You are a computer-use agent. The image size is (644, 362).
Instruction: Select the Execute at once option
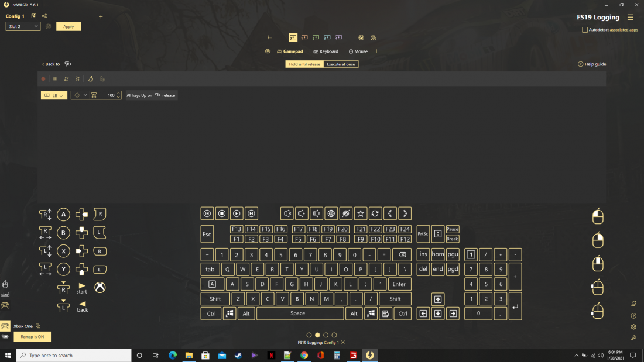(x=341, y=64)
